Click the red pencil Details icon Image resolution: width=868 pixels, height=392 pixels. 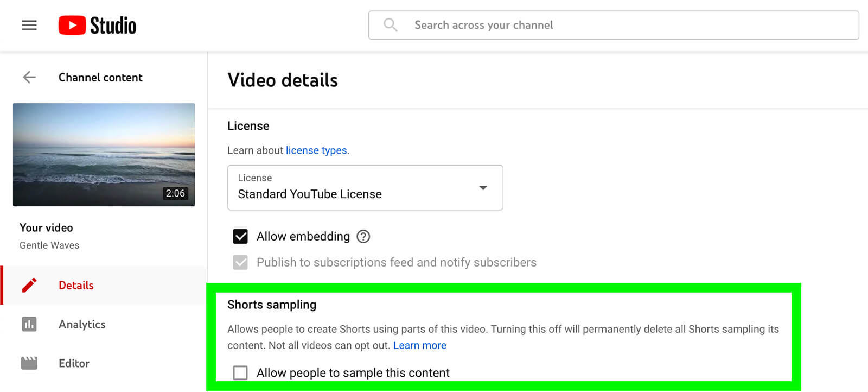tap(29, 286)
